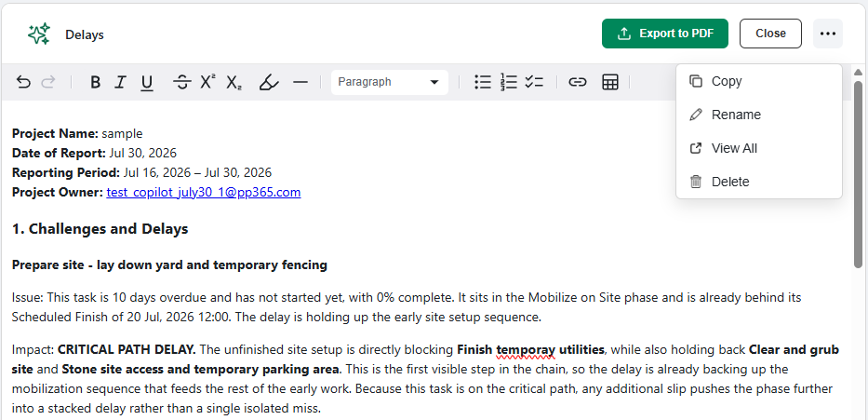Toggle Bold formatting
The width and height of the screenshot is (868, 420).
(95, 83)
